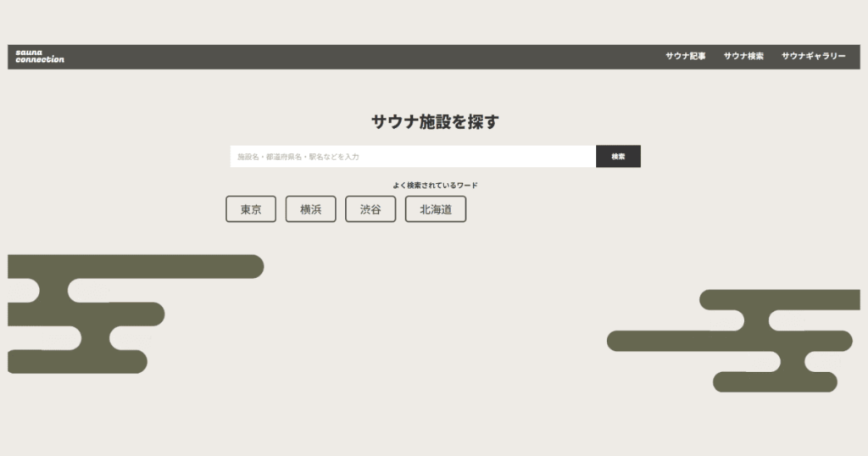Click the top band of right cloud

pyautogui.click(x=780, y=299)
